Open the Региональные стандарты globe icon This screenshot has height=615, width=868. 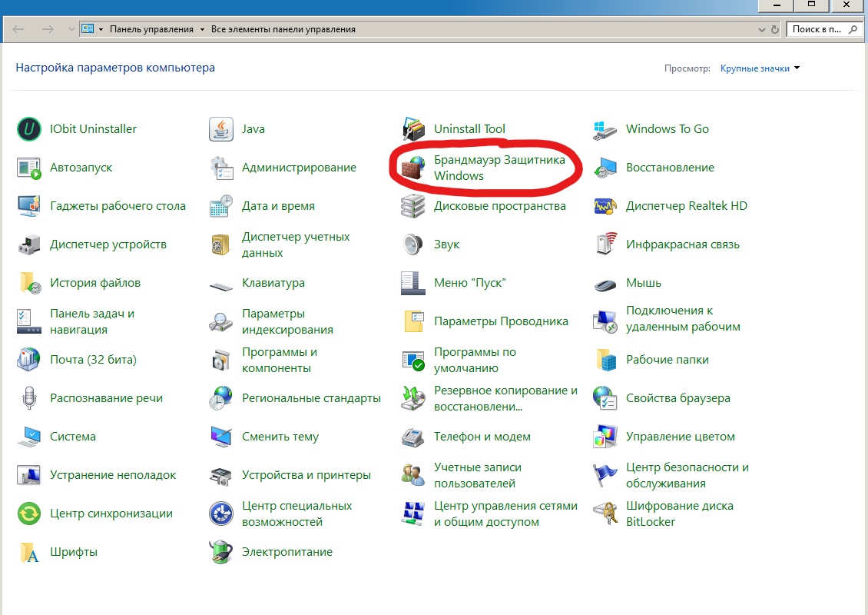(x=221, y=397)
